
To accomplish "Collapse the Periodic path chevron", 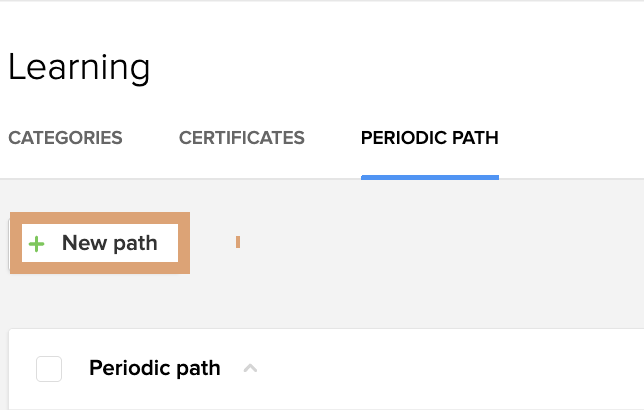I will [x=251, y=369].
